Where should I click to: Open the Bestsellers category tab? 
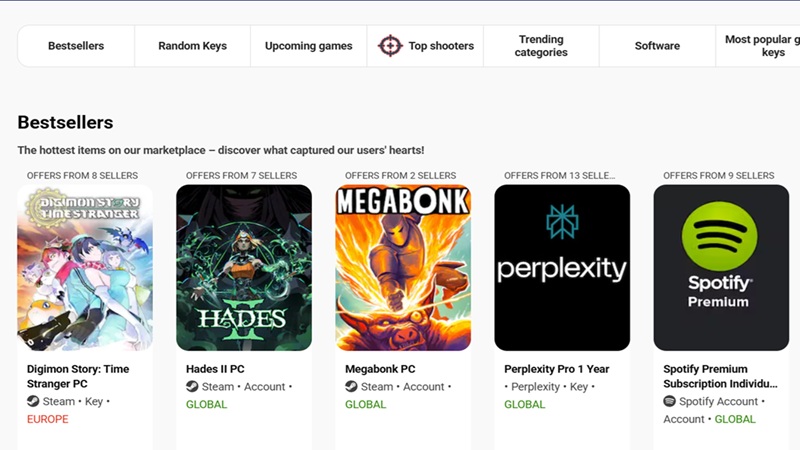pos(76,46)
